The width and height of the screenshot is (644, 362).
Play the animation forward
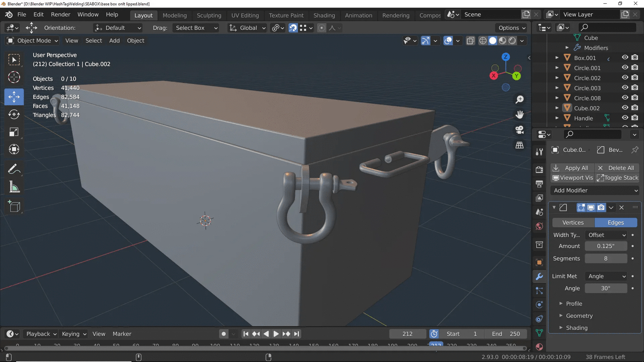tap(276, 334)
